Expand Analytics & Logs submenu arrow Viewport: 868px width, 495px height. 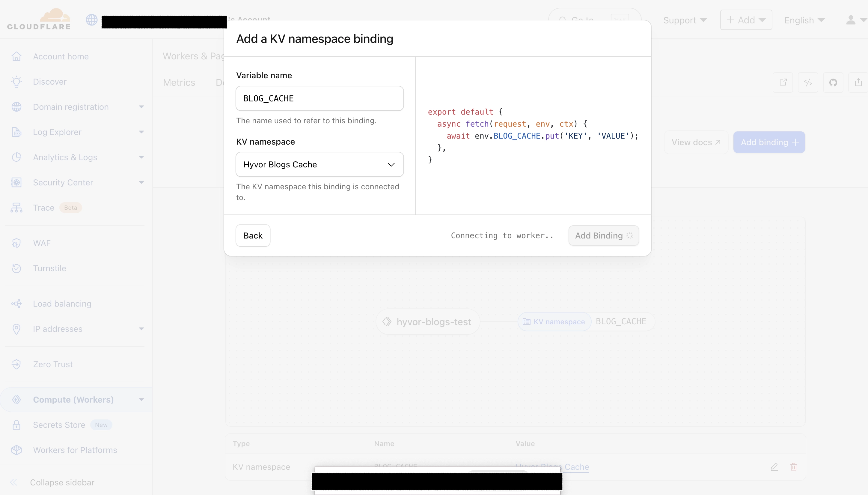pos(141,157)
